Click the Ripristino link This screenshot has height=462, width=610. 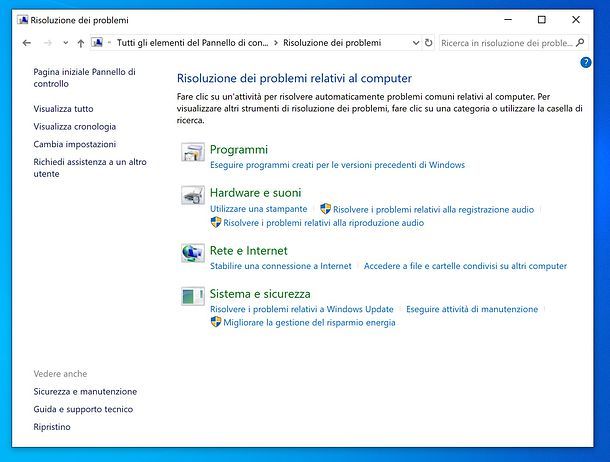pyautogui.click(x=52, y=427)
